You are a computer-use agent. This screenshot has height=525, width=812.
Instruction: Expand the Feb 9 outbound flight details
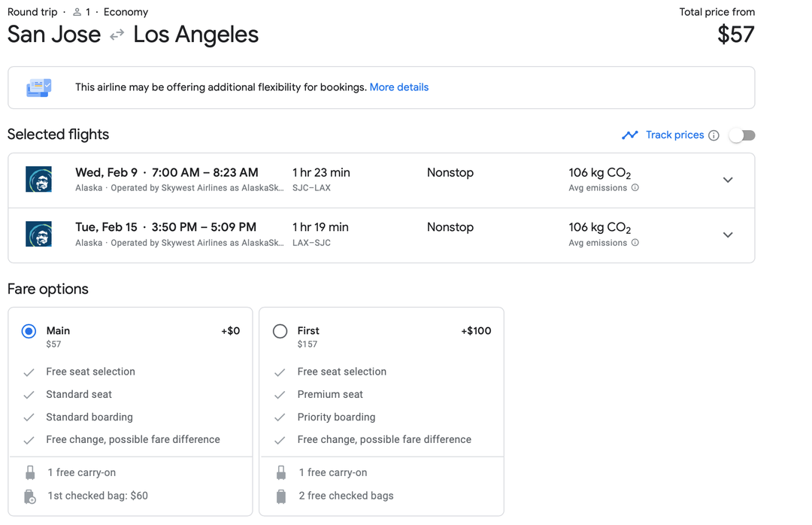(x=728, y=180)
